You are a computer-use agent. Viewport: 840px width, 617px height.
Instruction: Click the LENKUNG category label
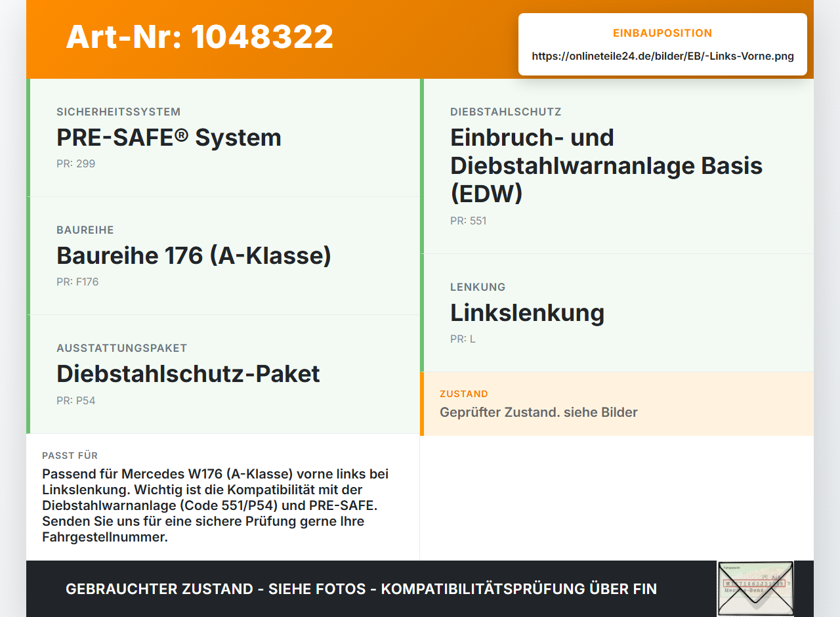[478, 287]
